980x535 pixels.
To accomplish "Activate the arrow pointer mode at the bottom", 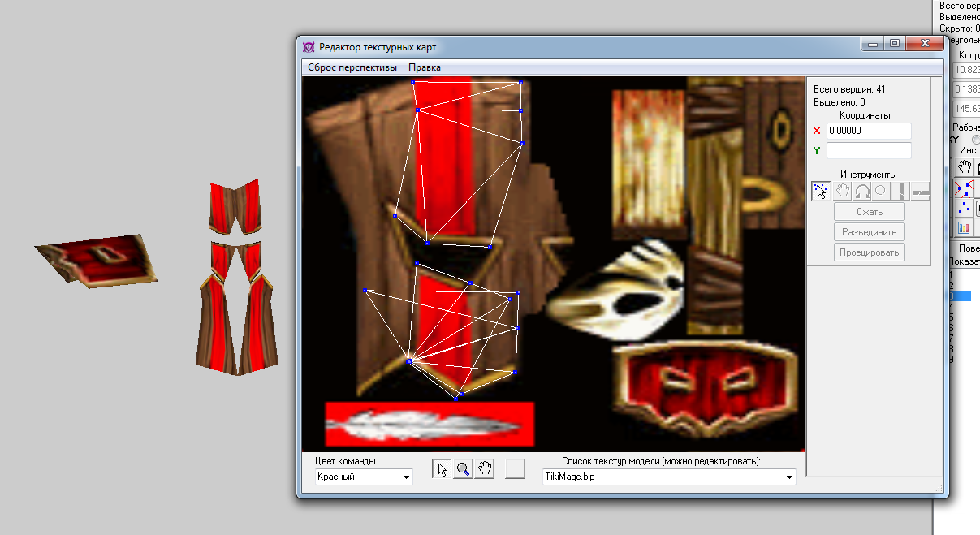I will (442, 468).
